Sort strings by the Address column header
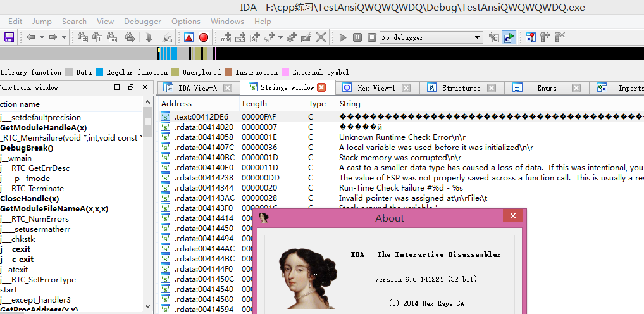This screenshot has width=644, height=314. click(x=199, y=104)
